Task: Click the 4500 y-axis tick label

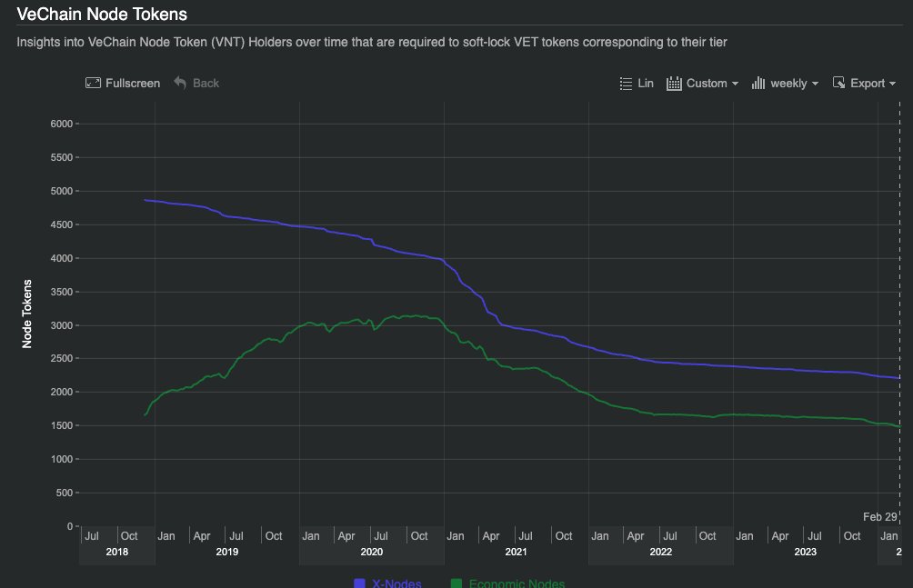Action: (62, 224)
